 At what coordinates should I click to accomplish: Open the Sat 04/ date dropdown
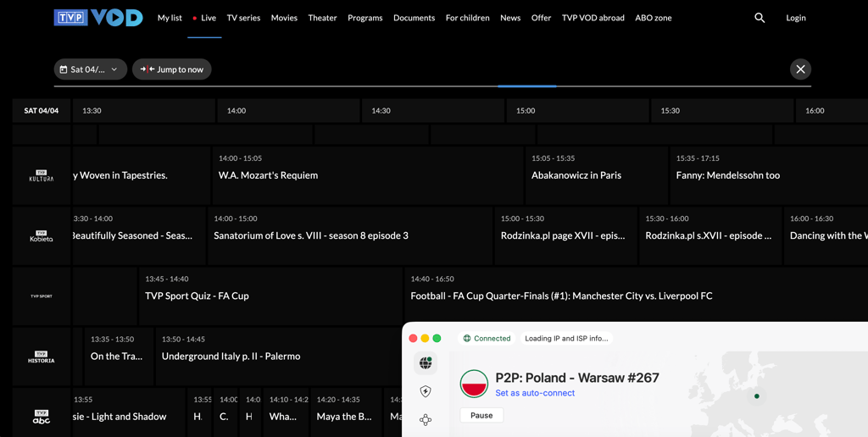click(x=91, y=69)
